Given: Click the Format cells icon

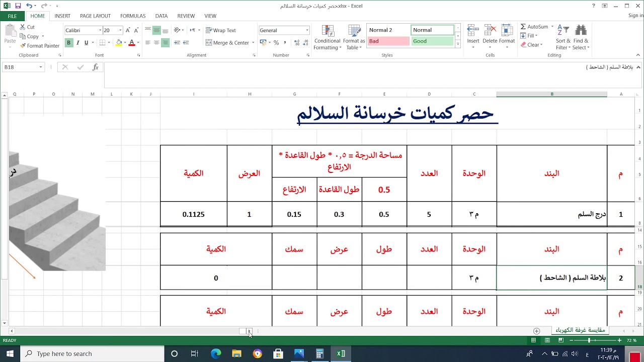Looking at the screenshot, I should coord(507,31).
